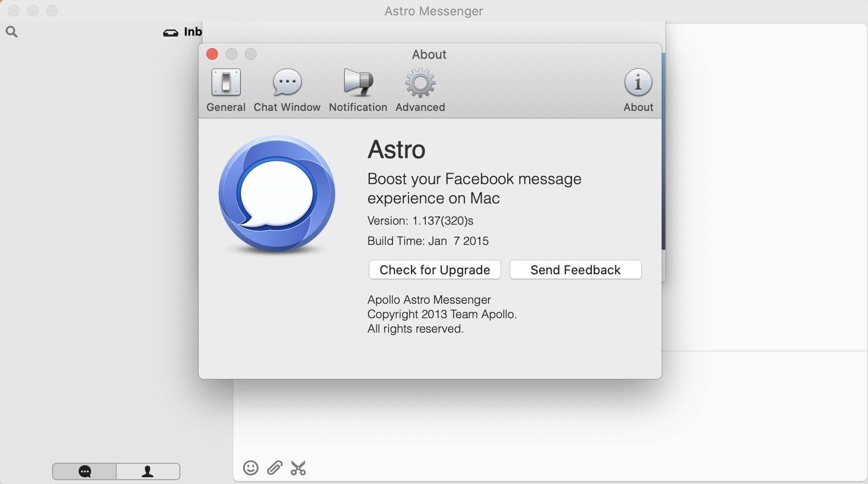Open the General preferences pane
This screenshot has width=868, height=484.
226,91
